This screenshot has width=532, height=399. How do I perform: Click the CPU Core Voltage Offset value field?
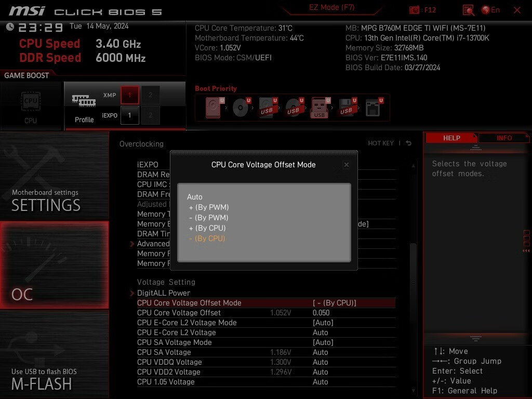321,313
